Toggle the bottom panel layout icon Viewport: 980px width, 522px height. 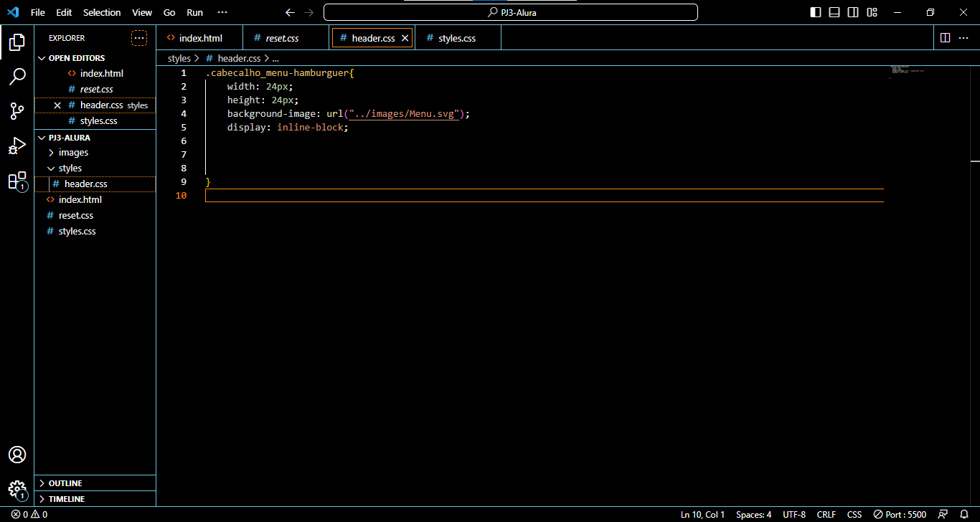[x=834, y=12]
